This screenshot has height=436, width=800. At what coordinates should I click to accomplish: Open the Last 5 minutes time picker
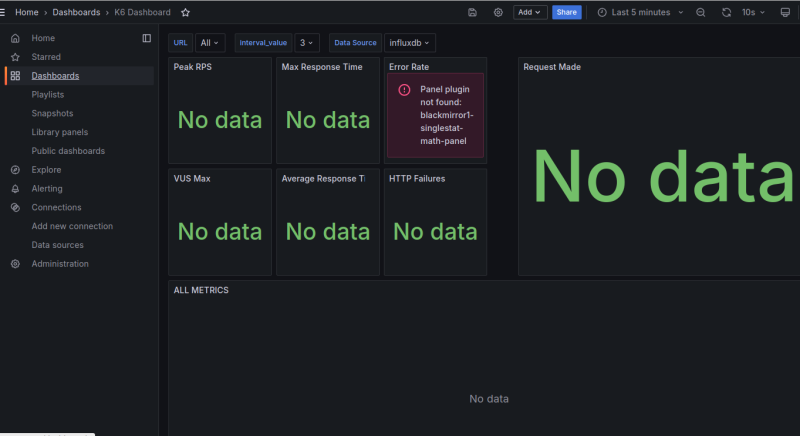point(641,12)
